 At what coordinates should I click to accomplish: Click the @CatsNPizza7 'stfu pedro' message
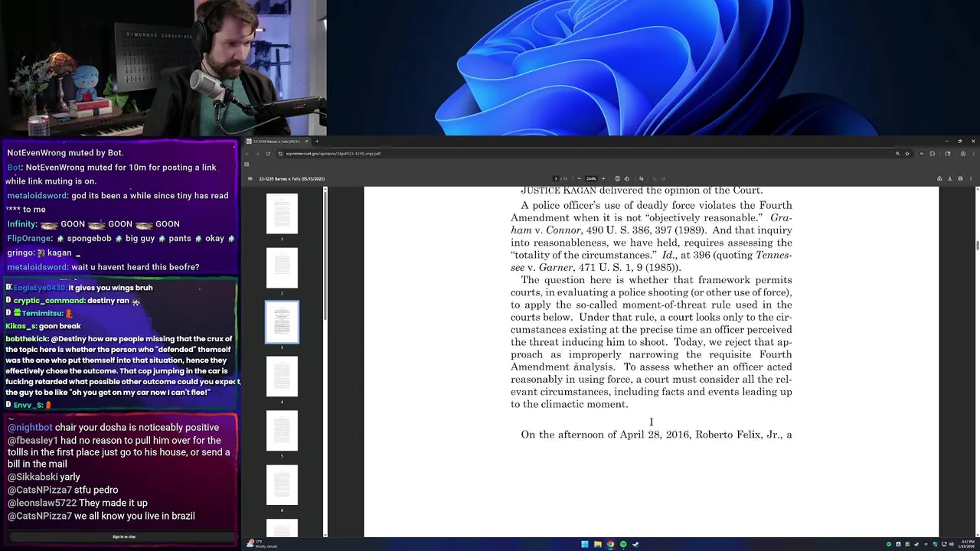point(63,490)
